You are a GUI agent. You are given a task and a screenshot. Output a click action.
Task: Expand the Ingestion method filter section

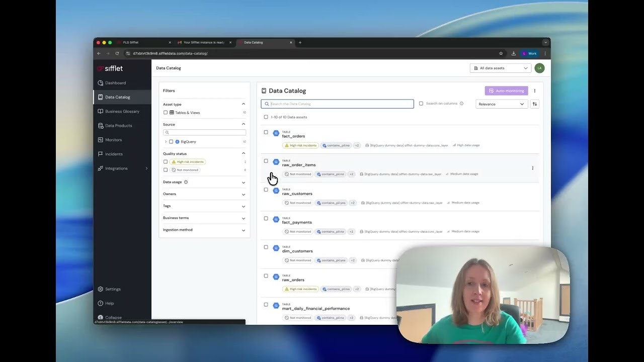pyautogui.click(x=244, y=230)
